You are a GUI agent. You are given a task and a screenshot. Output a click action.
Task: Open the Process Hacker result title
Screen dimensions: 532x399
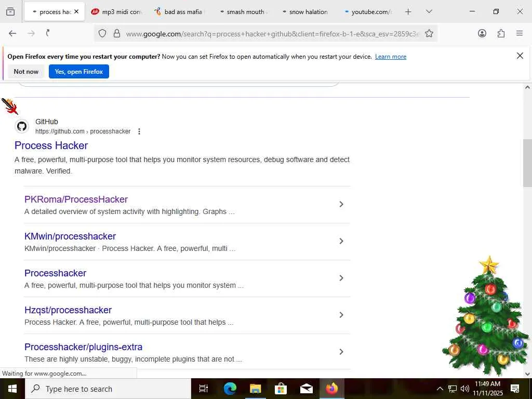[51, 145]
